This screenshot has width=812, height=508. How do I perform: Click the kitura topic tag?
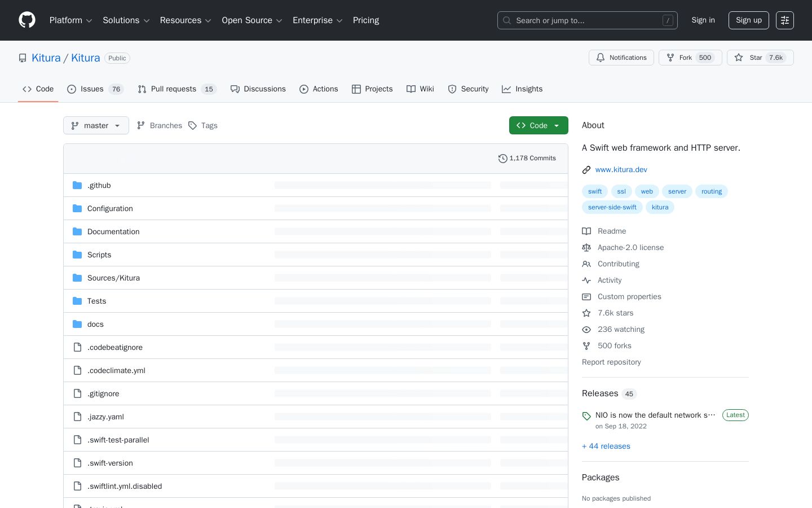point(660,207)
